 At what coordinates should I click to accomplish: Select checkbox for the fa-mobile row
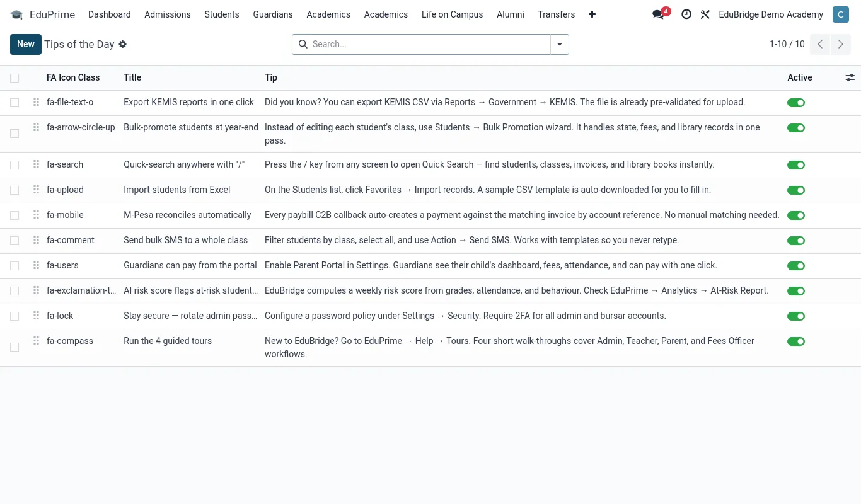point(14,215)
